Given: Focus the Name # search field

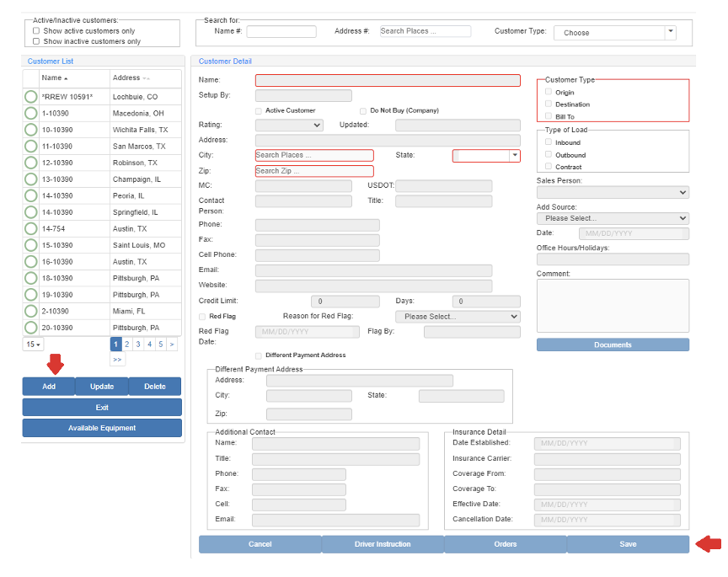Looking at the screenshot, I should click(281, 31).
